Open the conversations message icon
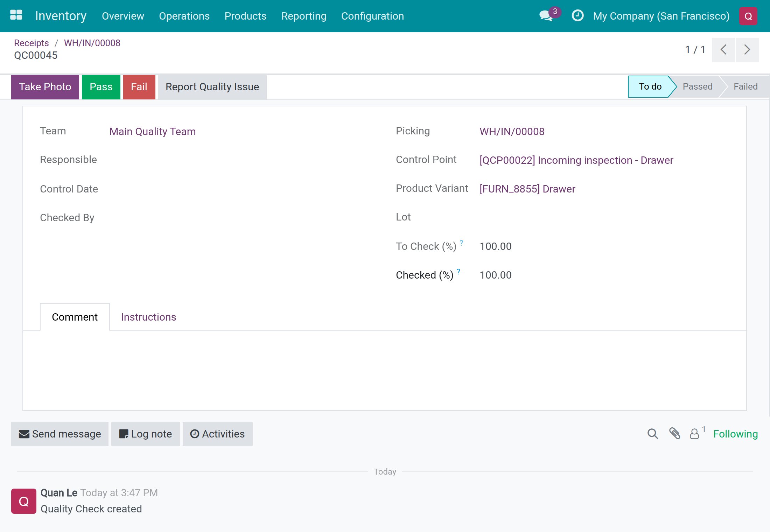This screenshot has width=770, height=532. click(x=546, y=16)
